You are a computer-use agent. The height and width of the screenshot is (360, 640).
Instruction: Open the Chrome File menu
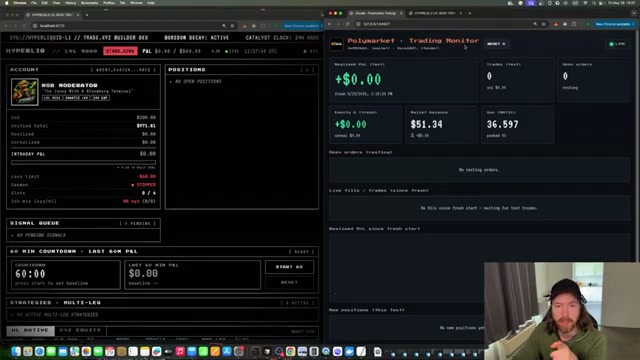[34, 3]
